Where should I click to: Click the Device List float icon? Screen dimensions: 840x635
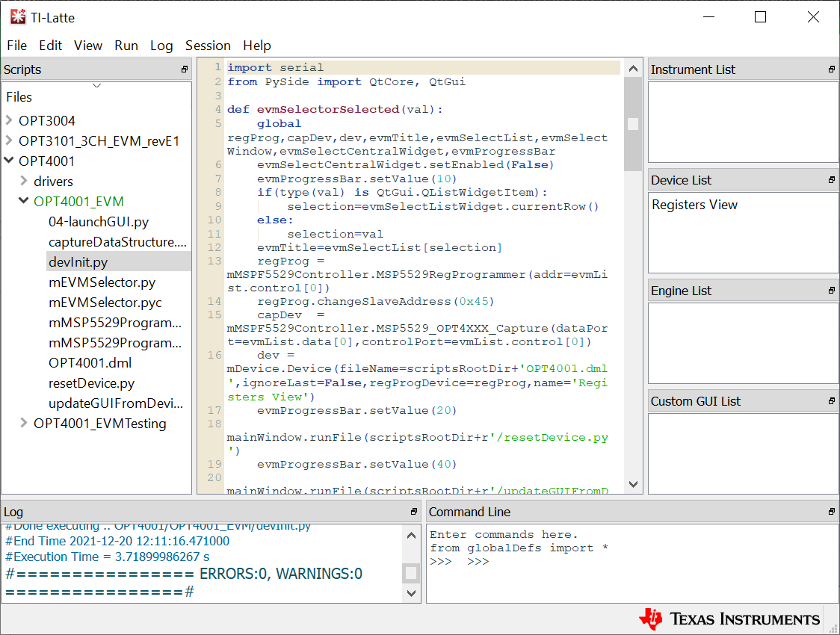point(831,180)
